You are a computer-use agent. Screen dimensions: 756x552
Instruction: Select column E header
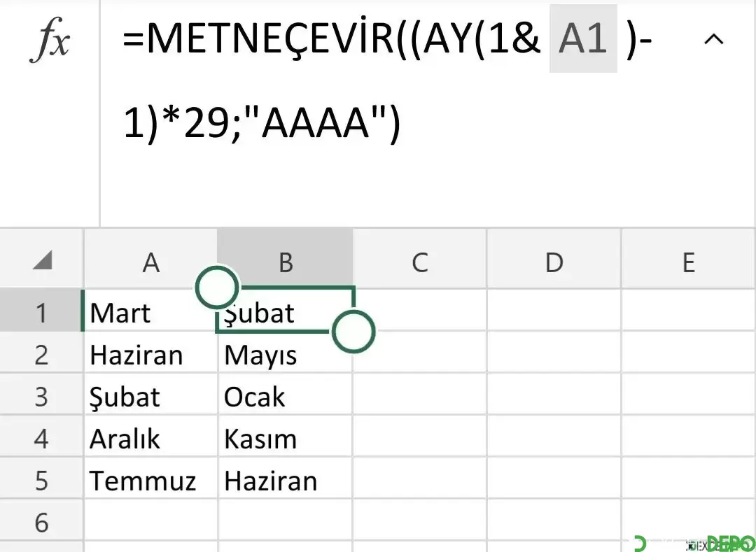689,262
